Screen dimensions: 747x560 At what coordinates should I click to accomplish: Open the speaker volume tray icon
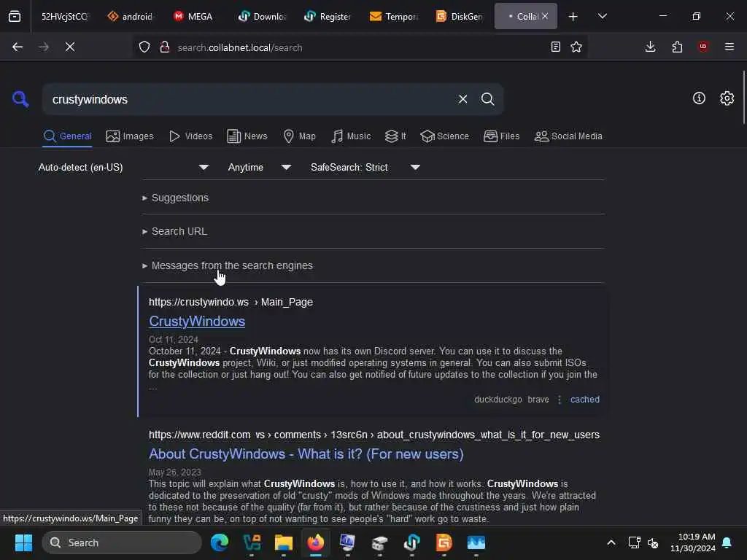pos(653,542)
